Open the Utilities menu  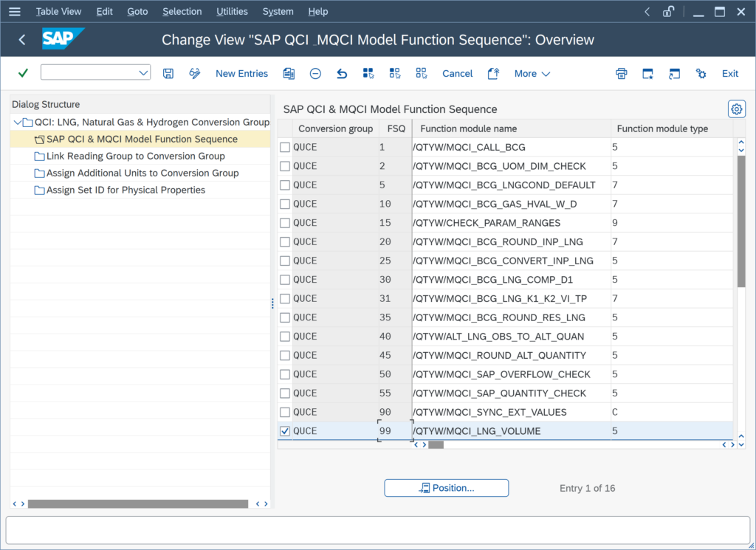232,12
